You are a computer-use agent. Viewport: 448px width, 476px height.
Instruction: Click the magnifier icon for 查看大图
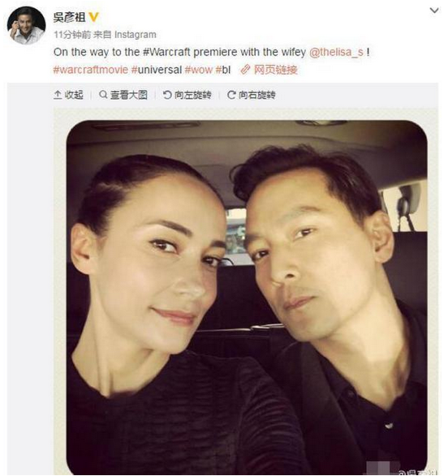[x=103, y=95]
